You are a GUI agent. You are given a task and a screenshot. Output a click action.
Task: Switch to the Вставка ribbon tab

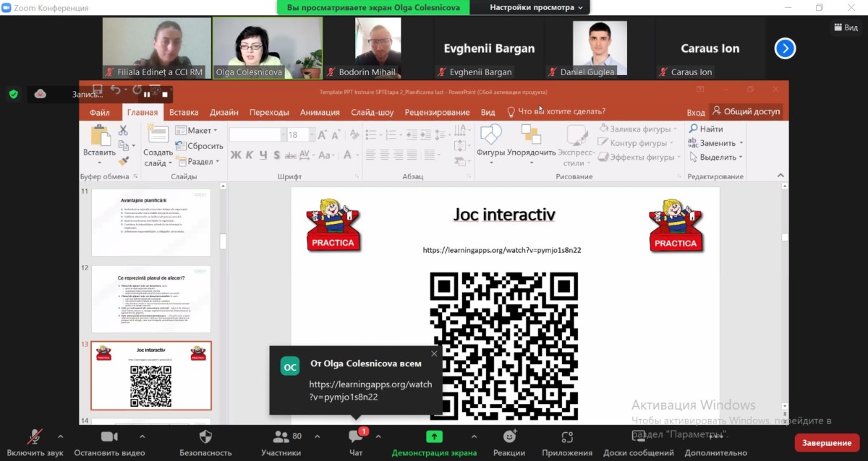184,112
